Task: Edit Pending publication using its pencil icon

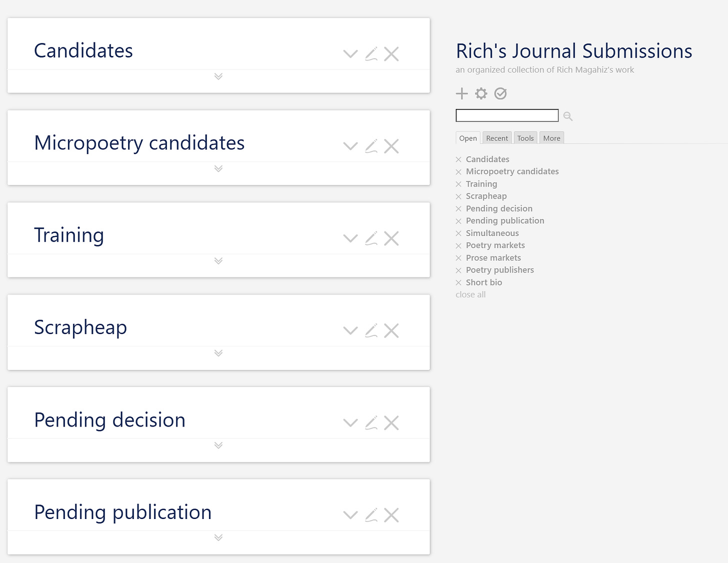Action: point(371,514)
